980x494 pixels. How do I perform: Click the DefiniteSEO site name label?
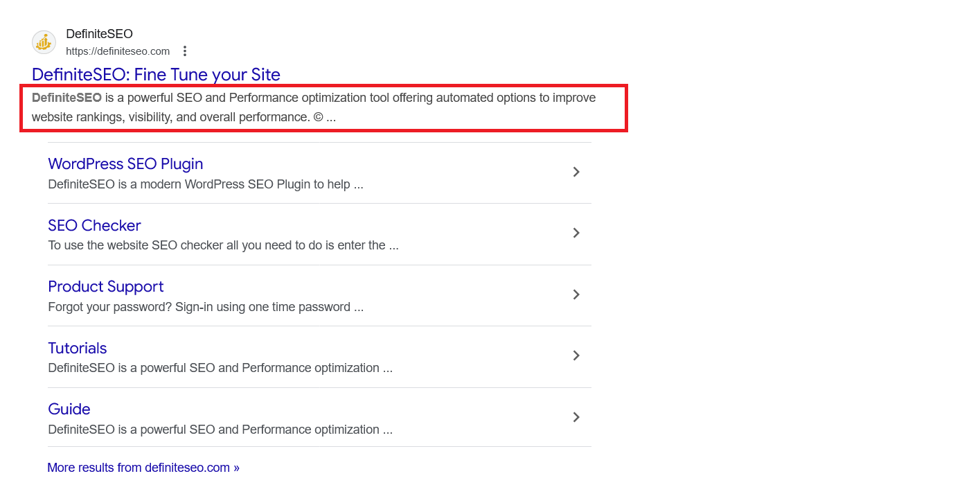[x=99, y=33]
